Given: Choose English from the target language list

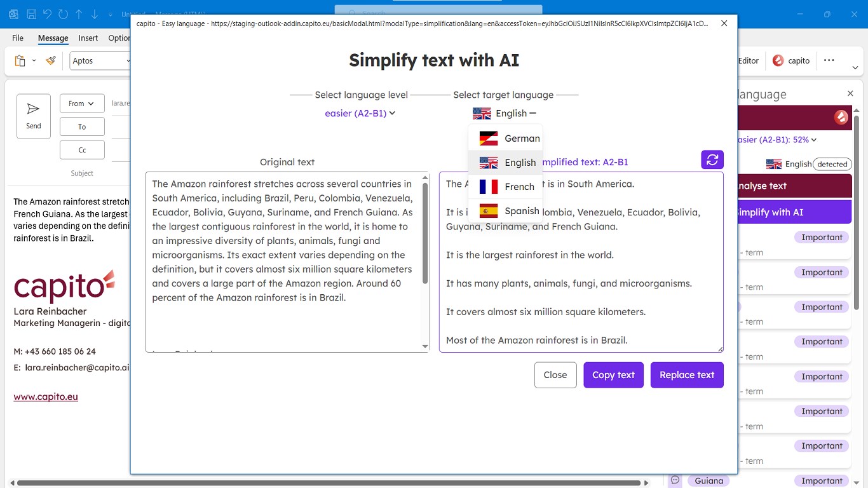Looking at the screenshot, I should click(x=505, y=162).
